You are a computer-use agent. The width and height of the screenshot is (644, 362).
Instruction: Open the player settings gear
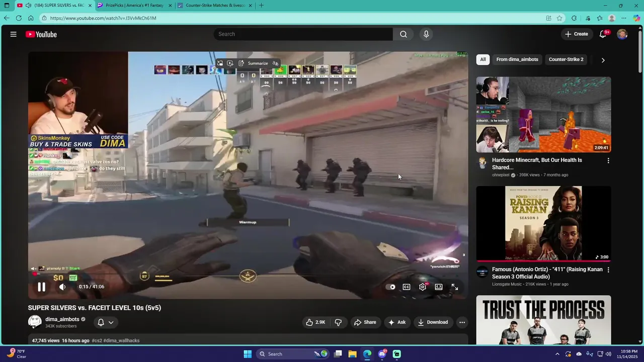tap(423, 287)
